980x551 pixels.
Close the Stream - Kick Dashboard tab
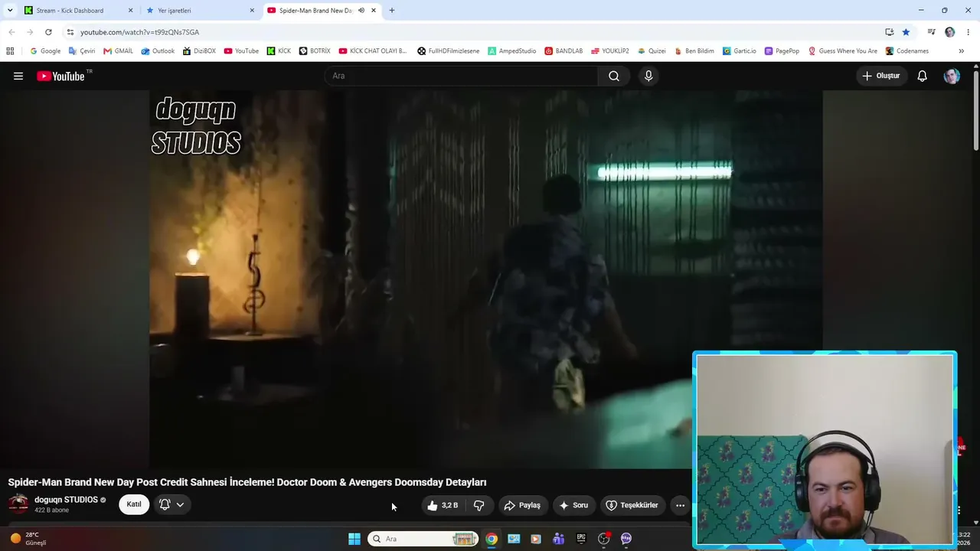[x=130, y=11]
